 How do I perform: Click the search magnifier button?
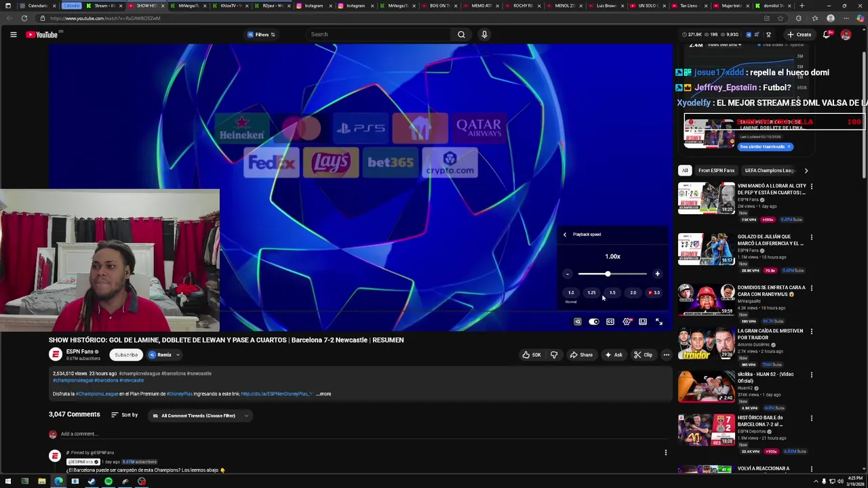[461, 35]
